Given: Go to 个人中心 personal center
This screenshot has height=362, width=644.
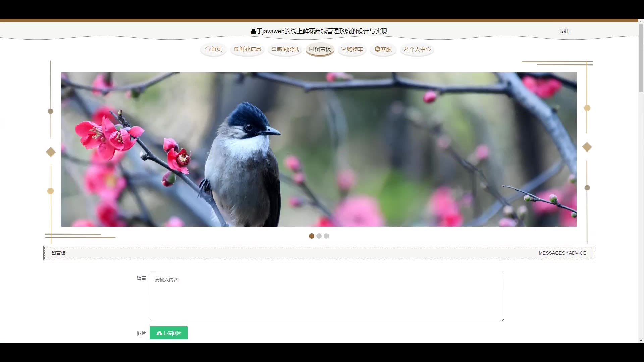Looking at the screenshot, I should [x=417, y=49].
